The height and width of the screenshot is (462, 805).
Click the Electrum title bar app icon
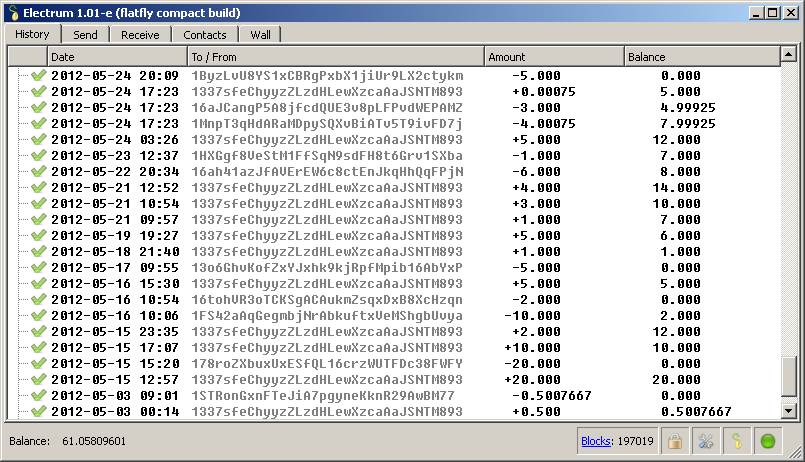tap(13, 13)
